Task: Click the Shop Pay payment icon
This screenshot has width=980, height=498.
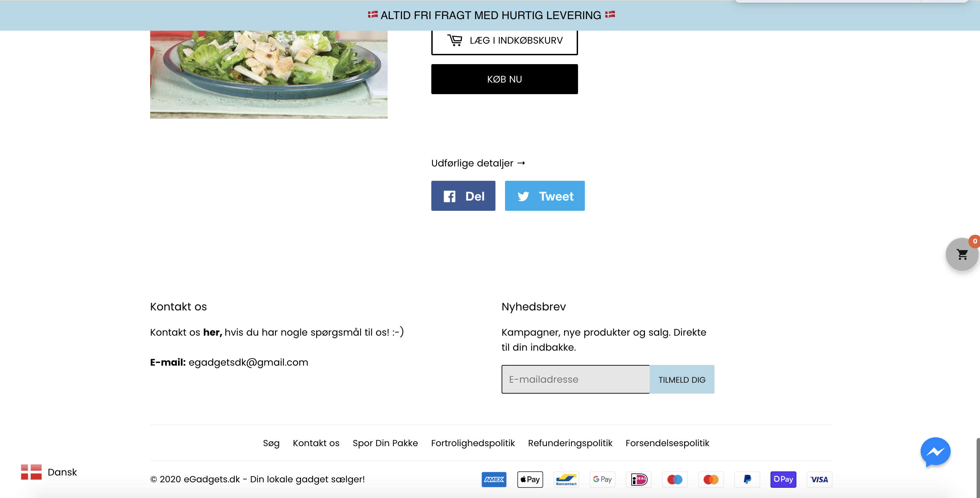Action: tap(783, 479)
